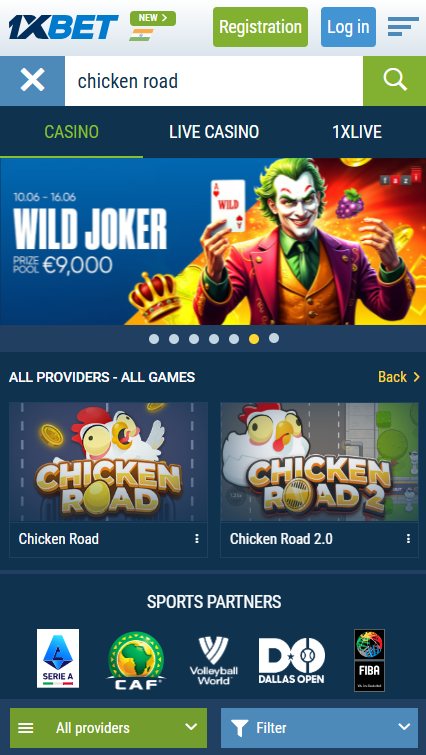The height and width of the screenshot is (755, 426).
Task: Select the first carousel dot
Action: point(154,339)
